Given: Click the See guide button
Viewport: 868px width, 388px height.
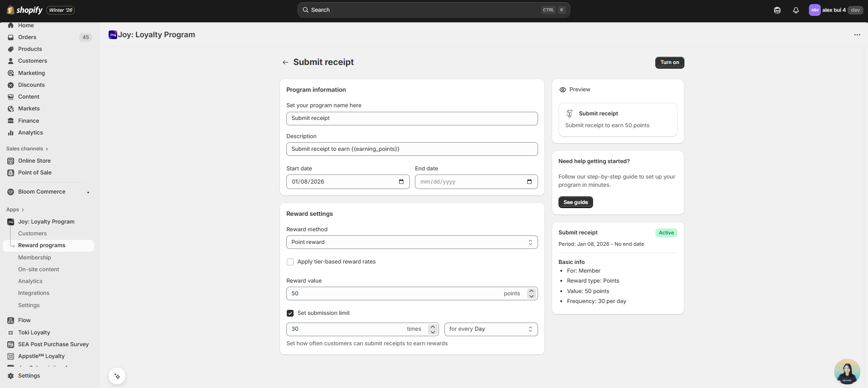Looking at the screenshot, I should 575,203.
